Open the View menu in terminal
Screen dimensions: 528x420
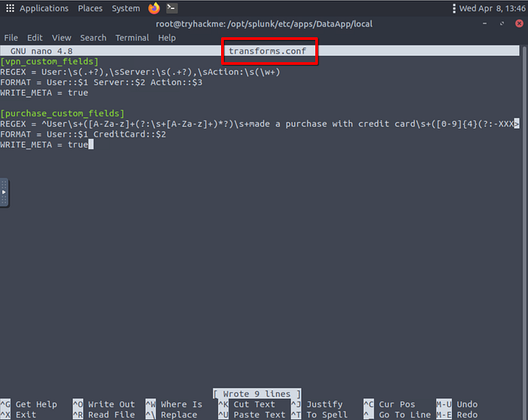pos(61,38)
